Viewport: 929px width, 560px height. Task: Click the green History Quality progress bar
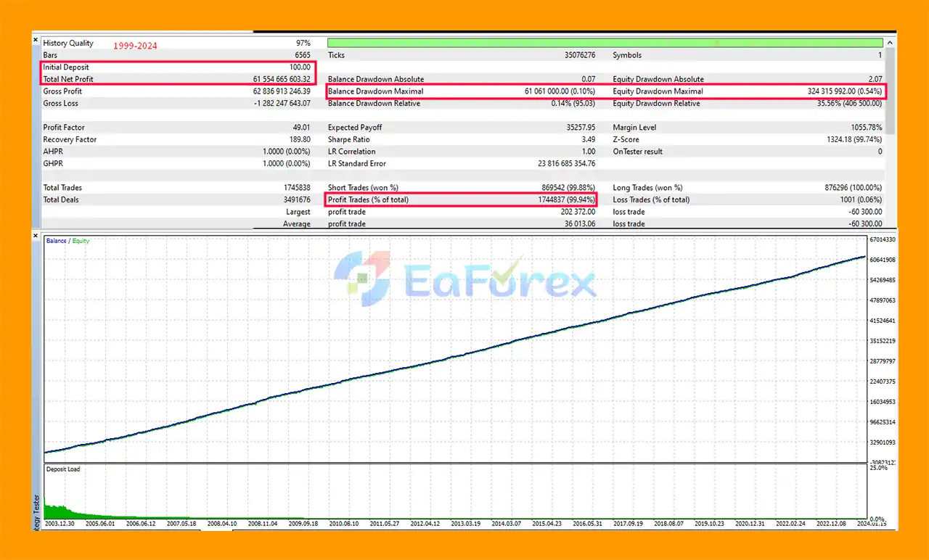[x=605, y=43]
